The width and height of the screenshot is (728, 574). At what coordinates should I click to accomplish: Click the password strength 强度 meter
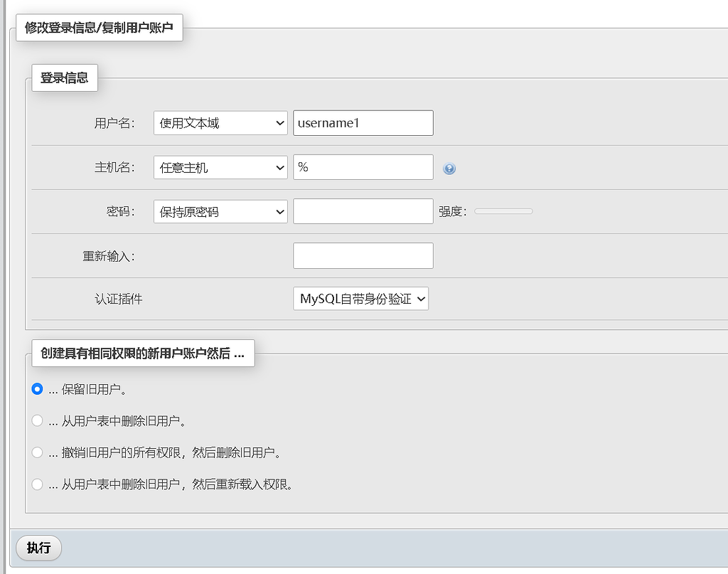tap(503, 211)
